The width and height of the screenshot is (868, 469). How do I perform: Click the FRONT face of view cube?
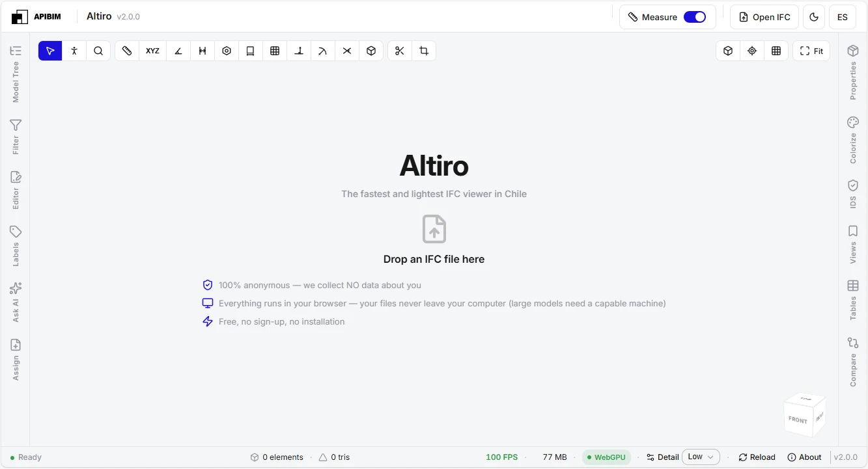point(798,420)
